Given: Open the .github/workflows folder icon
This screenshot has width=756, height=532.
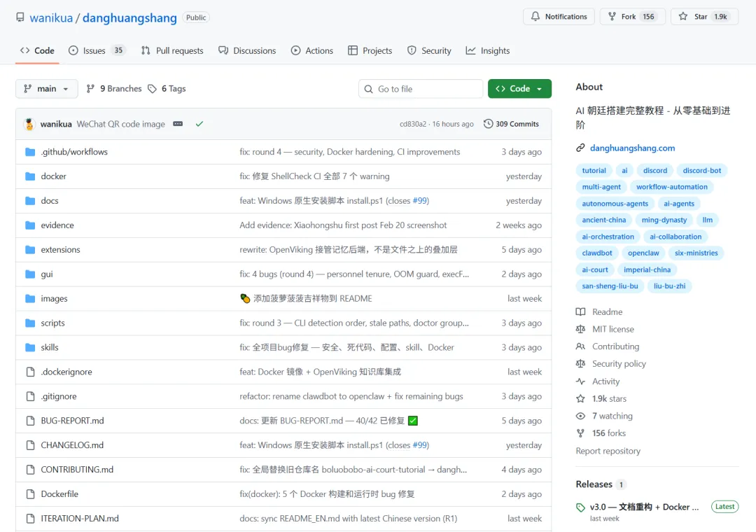Looking at the screenshot, I should pyautogui.click(x=30, y=152).
